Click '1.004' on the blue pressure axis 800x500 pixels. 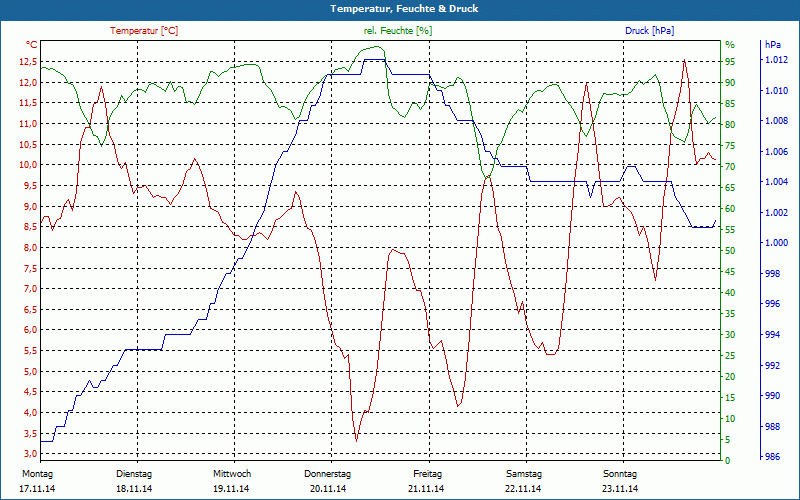coord(776,182)
